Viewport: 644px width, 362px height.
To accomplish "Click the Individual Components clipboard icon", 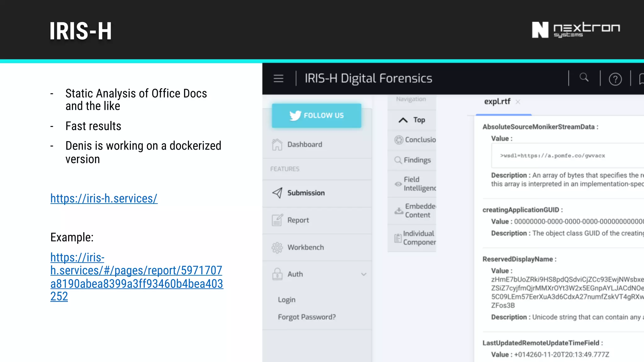I will 398,238.
